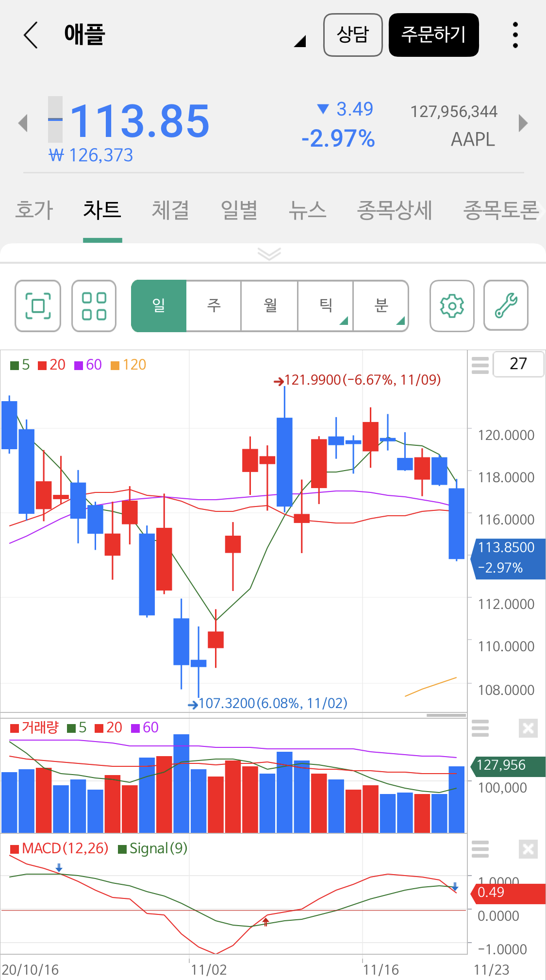Open chart settings gear icon
Viewport: 546px width, 980px height.
point(452,306)
